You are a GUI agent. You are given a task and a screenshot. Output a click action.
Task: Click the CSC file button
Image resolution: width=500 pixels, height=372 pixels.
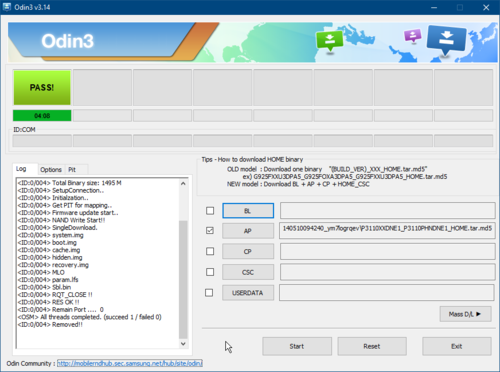(248, 272)
